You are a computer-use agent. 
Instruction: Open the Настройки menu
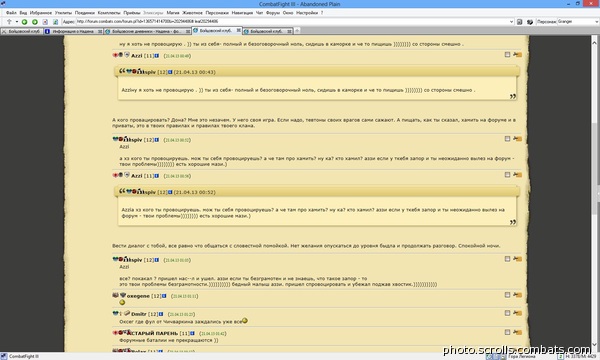pyautogui.click(x=307, y=13)
